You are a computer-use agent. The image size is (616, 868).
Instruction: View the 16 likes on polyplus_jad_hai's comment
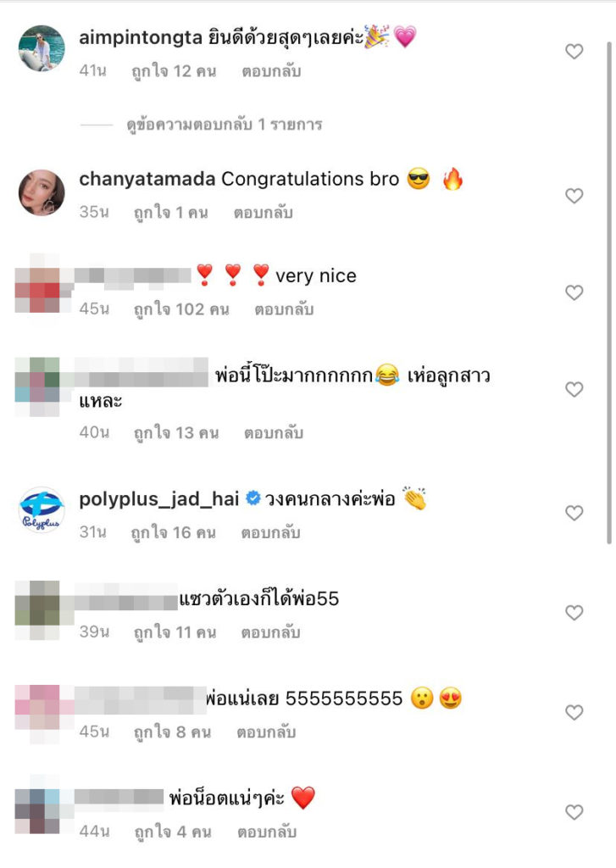(x=173, y=532)
